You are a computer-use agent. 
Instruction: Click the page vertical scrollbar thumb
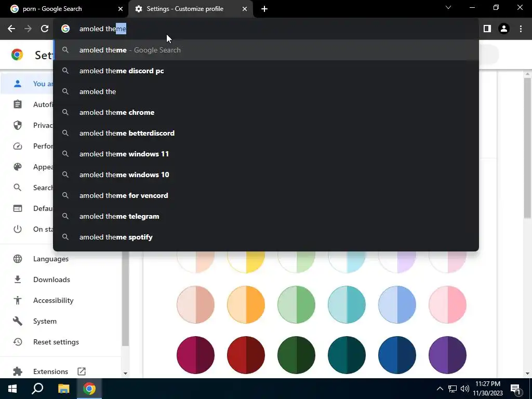527,148
